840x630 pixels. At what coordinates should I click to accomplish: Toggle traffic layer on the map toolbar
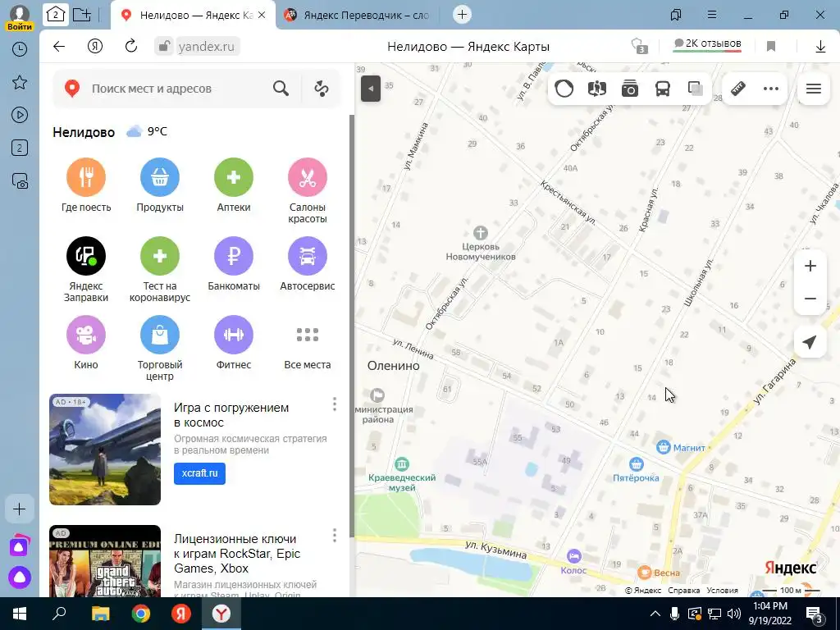click(x=564, y=89)
